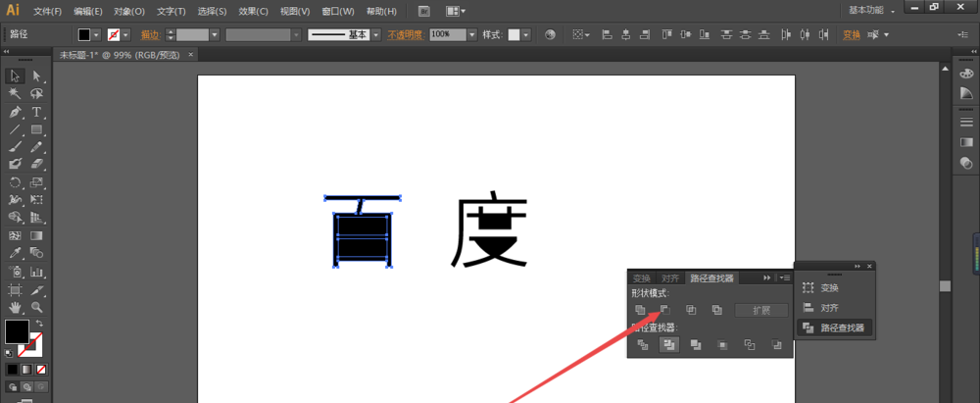Click 描边 stroke link in control bar

click(x=150, y=35)
